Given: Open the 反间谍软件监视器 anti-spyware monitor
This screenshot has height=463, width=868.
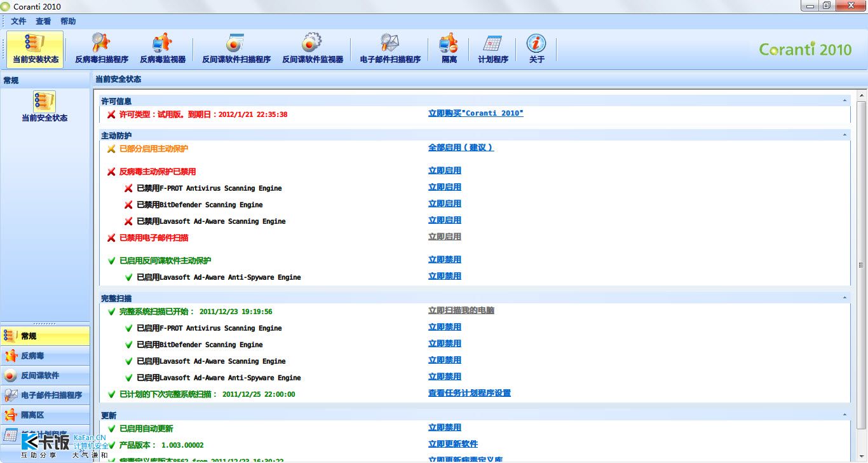Looking at the screenshot, I should coord(313,49).
